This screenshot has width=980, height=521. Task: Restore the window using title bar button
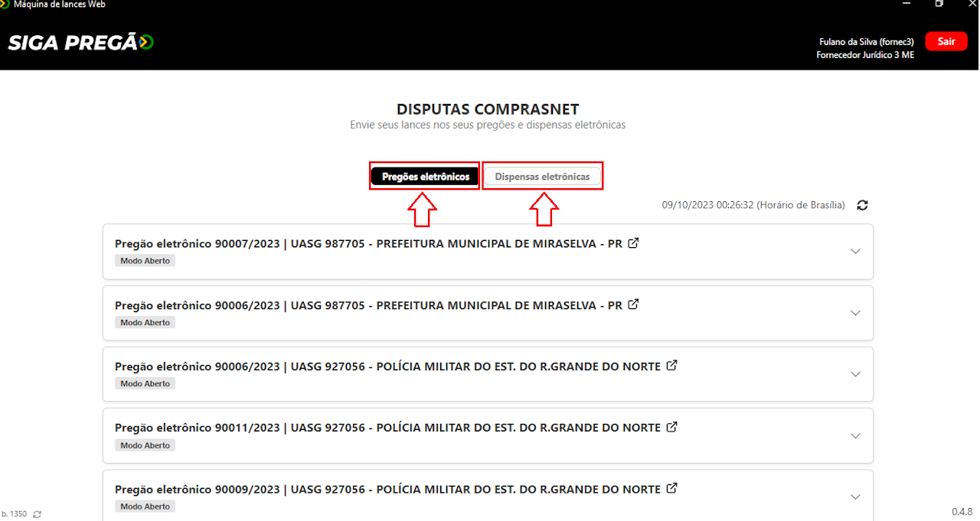click(x=939, y=4)
